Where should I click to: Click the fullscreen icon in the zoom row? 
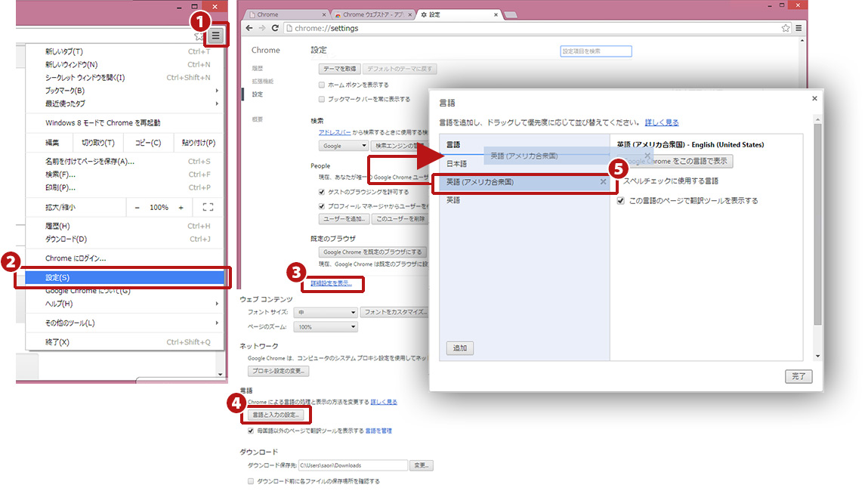point(209,207)
